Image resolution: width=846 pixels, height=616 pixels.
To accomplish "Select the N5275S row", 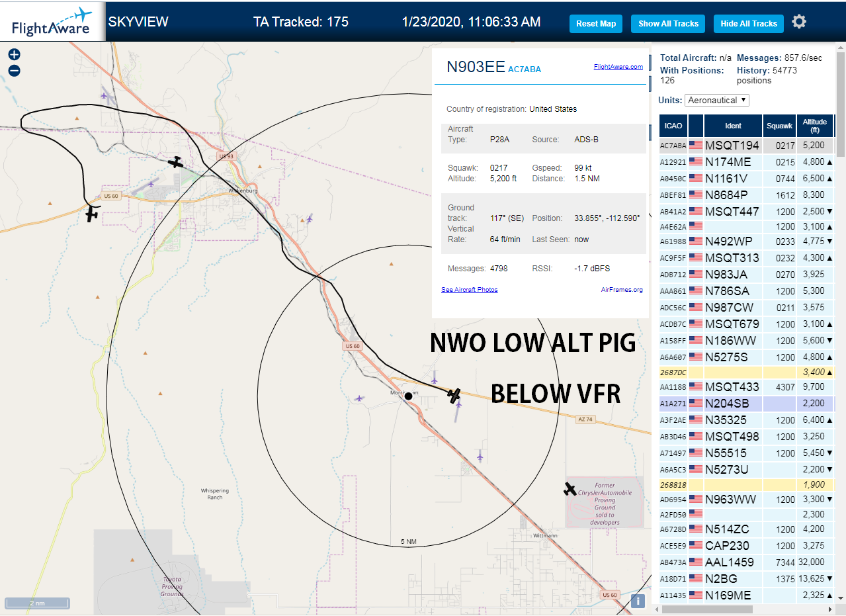I will pos(746,357).
